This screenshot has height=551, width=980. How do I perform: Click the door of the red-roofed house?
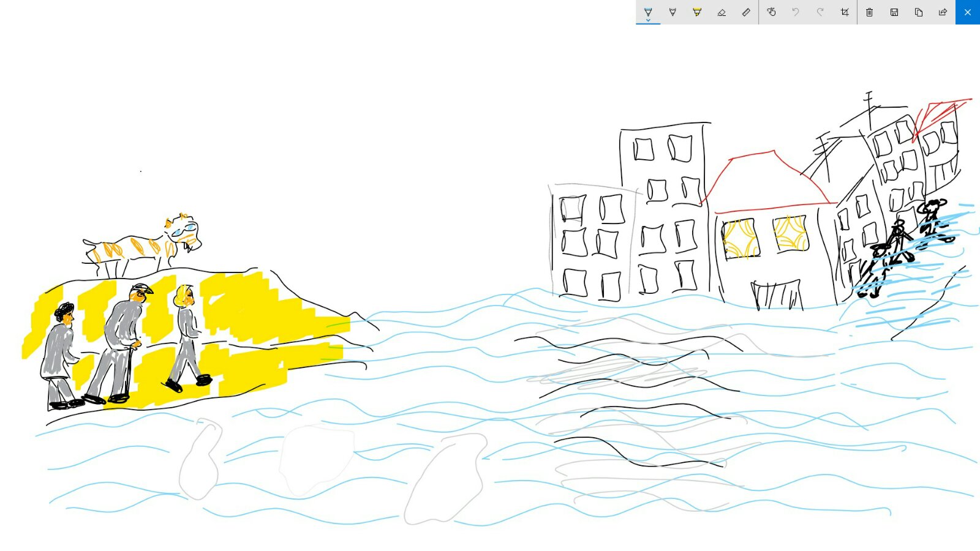point(777,295)
